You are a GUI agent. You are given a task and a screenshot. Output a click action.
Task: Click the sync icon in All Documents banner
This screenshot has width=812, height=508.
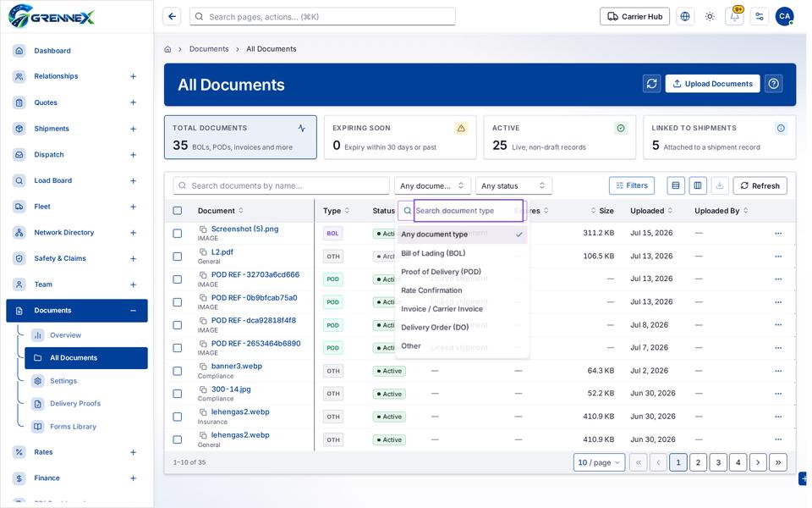(651, 84)
